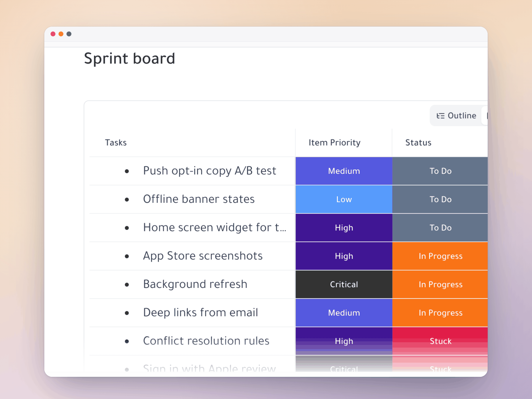The height and width of the screenshot is (399, 532).
Task: Change Stuck status for Conflict resolution rules
Action: pos(440,341)
